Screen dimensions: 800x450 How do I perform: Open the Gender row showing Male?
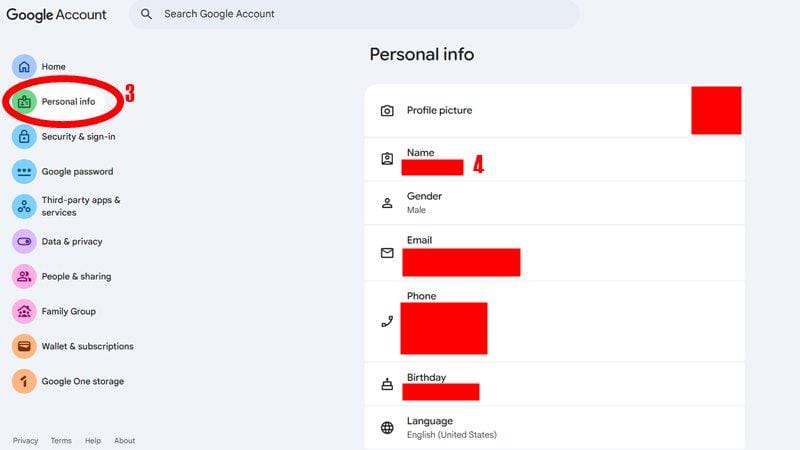pos(555,203)
